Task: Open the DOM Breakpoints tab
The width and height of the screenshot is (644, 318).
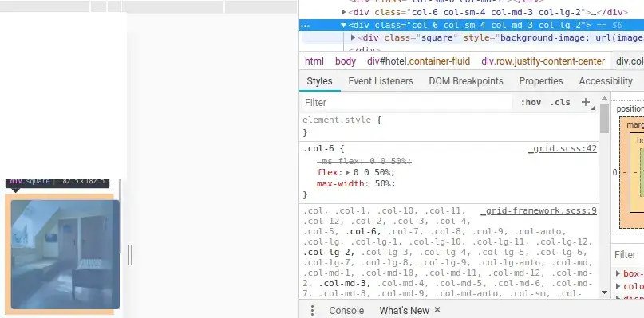Action: pos(466,81)
